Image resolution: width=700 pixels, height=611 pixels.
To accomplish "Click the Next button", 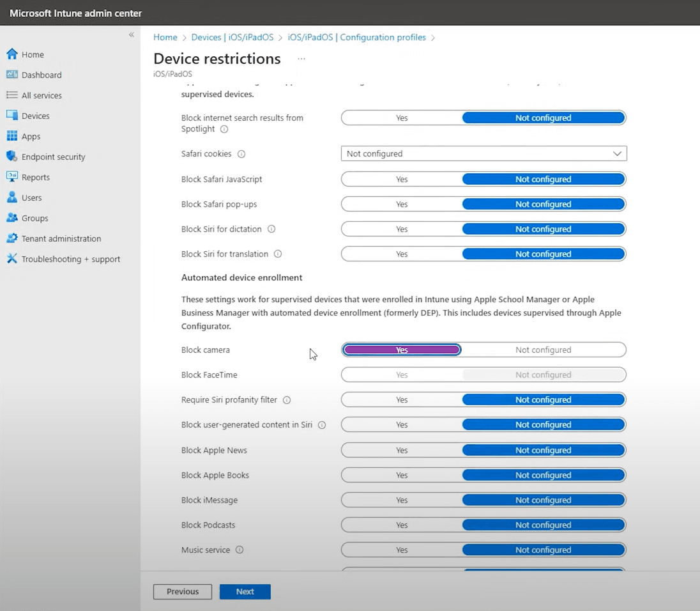I will [x=245, y=591].
